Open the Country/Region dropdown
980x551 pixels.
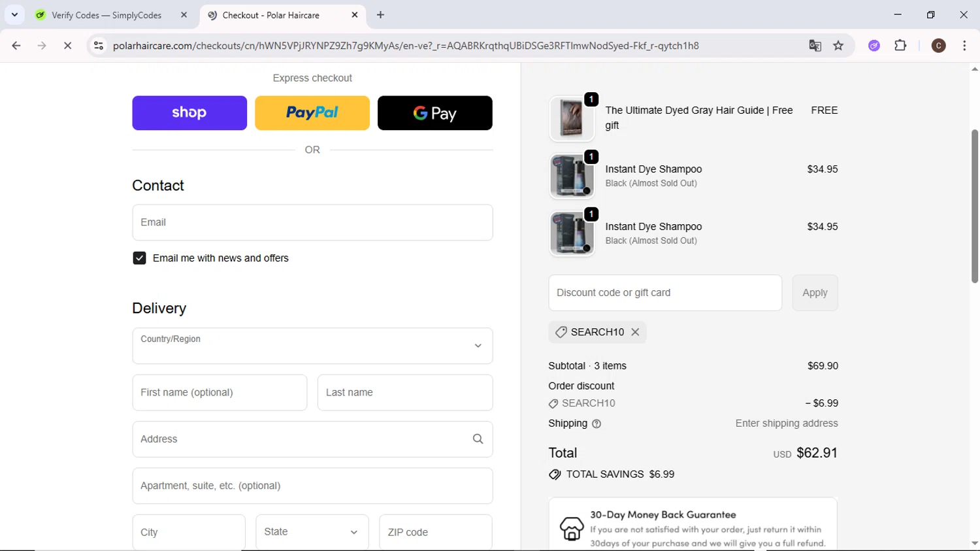312,346
